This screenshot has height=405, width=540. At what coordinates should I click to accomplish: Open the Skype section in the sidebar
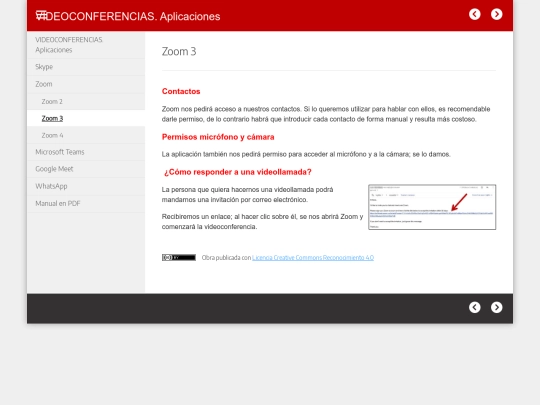click(86, 67)
